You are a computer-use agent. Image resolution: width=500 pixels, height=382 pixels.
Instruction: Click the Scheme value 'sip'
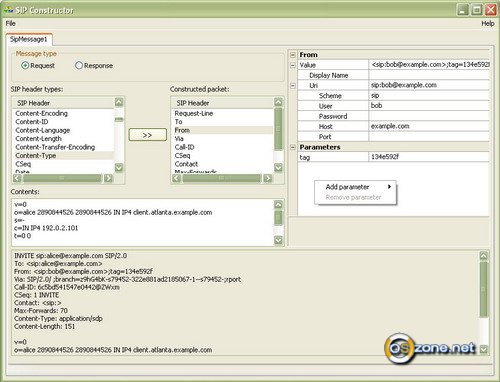(429, 96)
